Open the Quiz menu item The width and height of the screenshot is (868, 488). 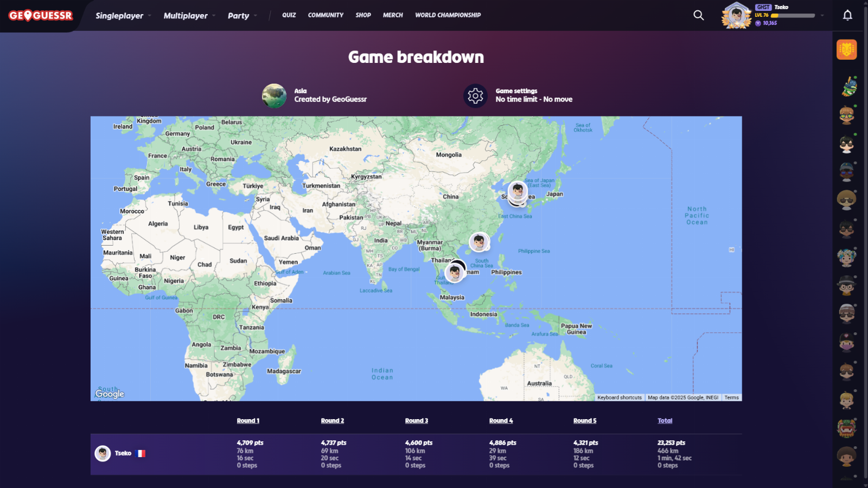pyautogui.click(x=289, y=15)
